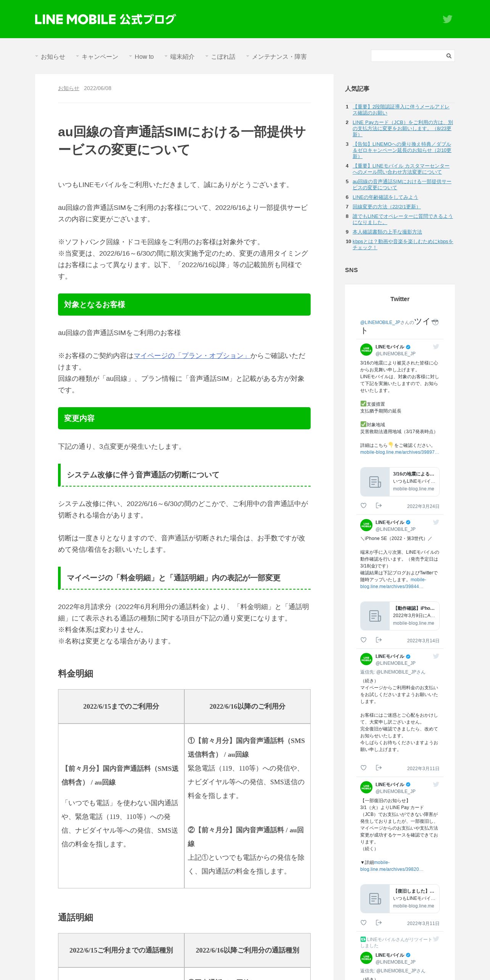Image resolution: width=490 pixels, height=980 pixels.
Task: Open popular article LINEの年齢確認をしてみよう
Action: (385, 197)
